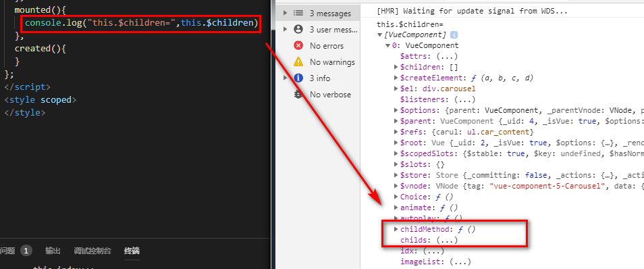Click the No verbose bug icon
The image size is (644, 269).
point(298,94)
